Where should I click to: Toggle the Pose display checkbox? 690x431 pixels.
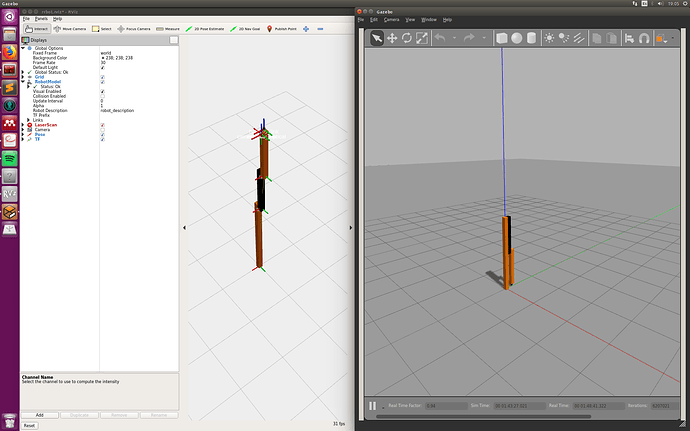(x=103, y=135)
